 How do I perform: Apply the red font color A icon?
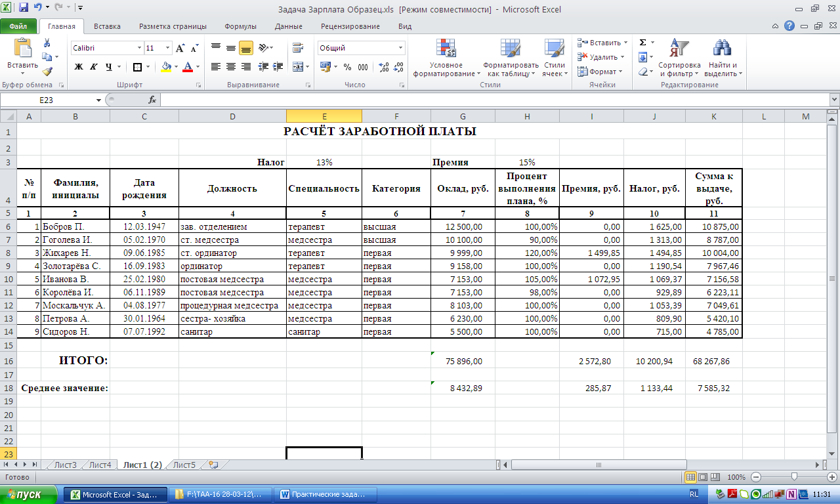[188, 66]
